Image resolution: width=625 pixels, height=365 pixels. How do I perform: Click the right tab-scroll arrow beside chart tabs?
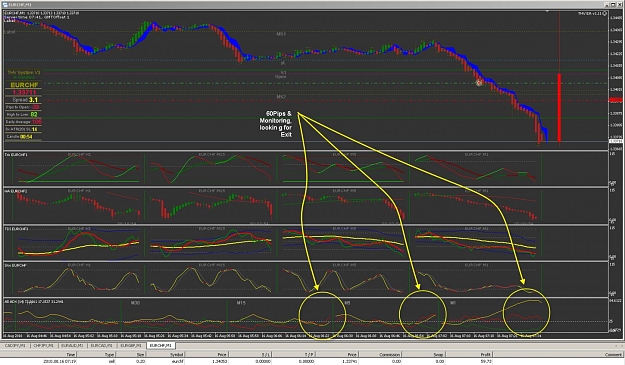pyautogui.click(x=621, y=345)
